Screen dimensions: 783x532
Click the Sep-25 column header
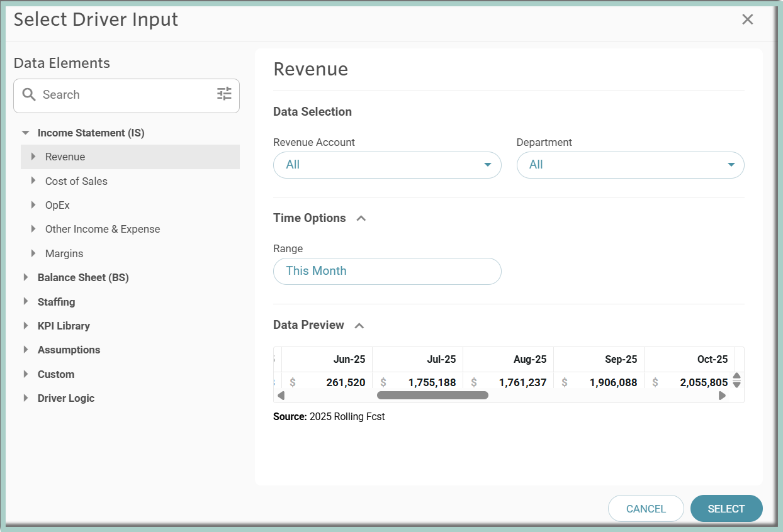pos(599,359)
